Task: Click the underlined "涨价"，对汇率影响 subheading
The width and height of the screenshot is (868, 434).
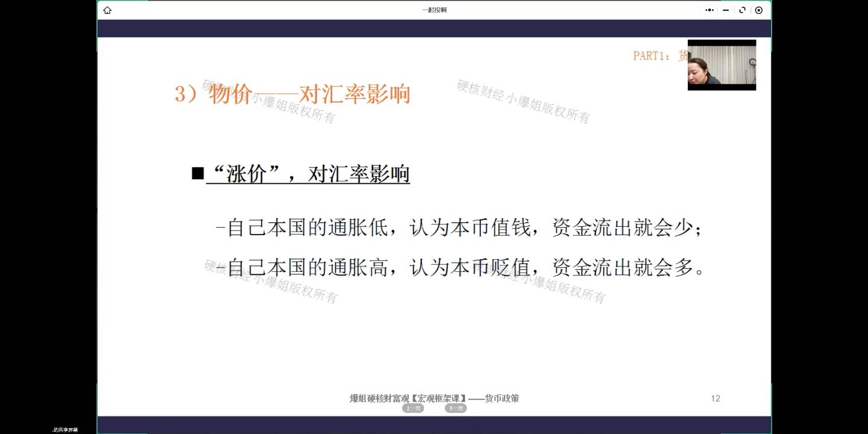Action: [308, 175]
